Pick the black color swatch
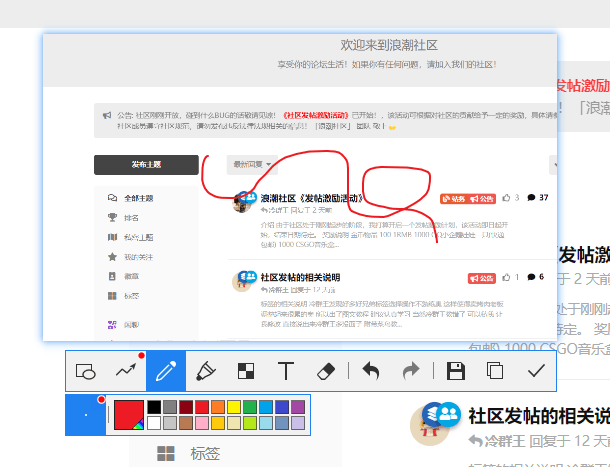The height and width of the screenshot is (467, 610). (x=153, y=407)
